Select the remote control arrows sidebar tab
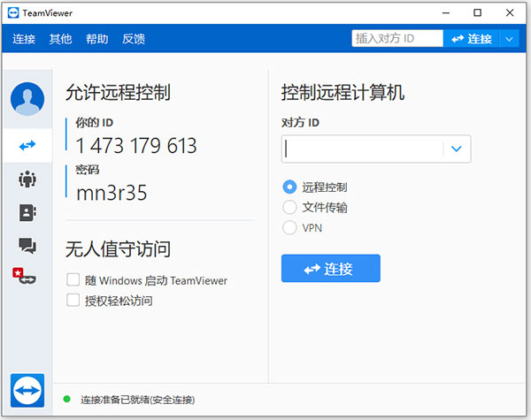531x420 pixels. pyautogui.click(x=27, y=146)
